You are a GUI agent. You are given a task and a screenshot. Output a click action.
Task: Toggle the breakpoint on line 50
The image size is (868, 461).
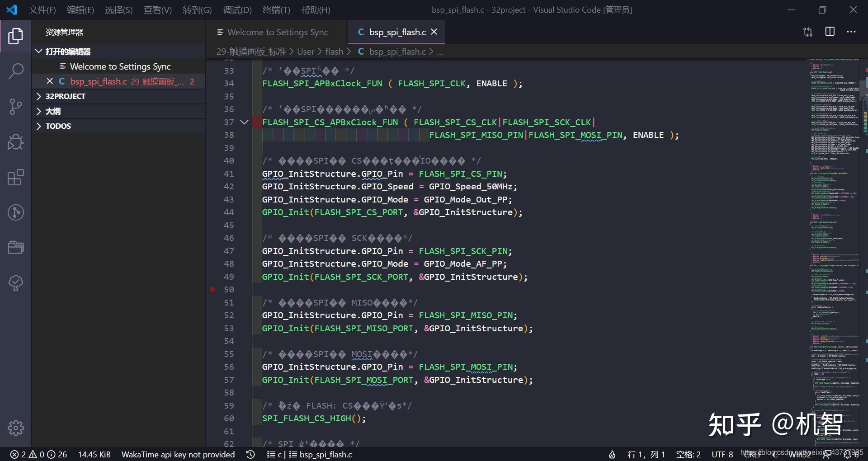[x=212, y=289]
